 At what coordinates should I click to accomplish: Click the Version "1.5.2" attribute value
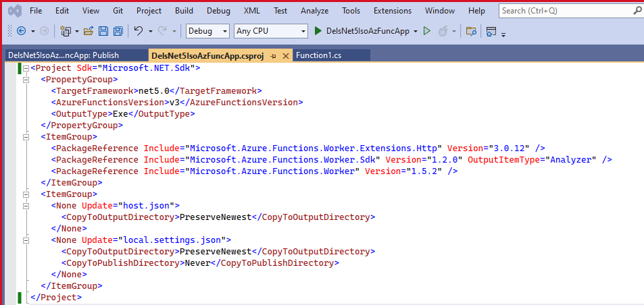pos(424,171)
